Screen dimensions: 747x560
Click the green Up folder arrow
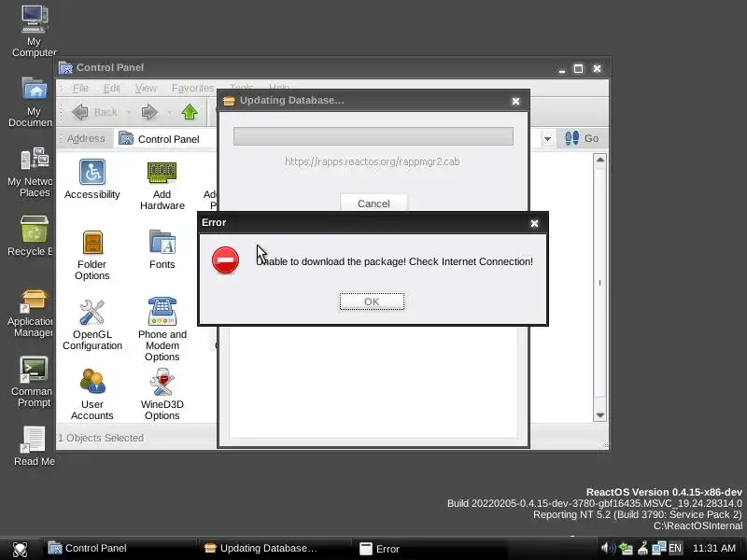point(190,112)
